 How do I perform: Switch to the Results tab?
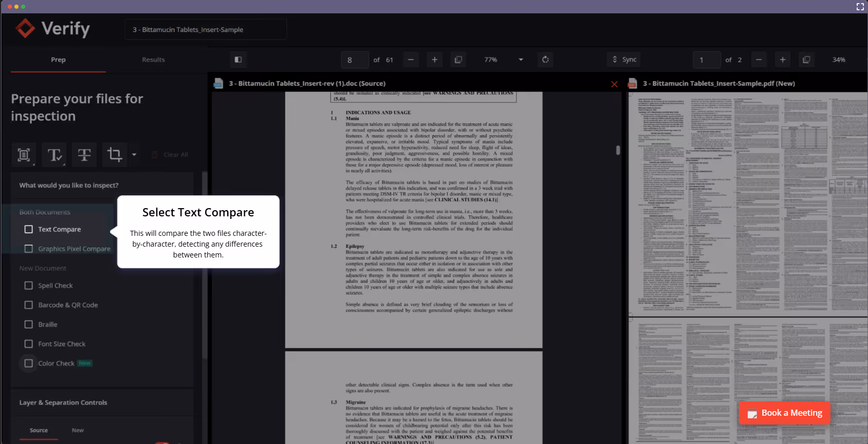pyautogui.click(x=153, y=60)
